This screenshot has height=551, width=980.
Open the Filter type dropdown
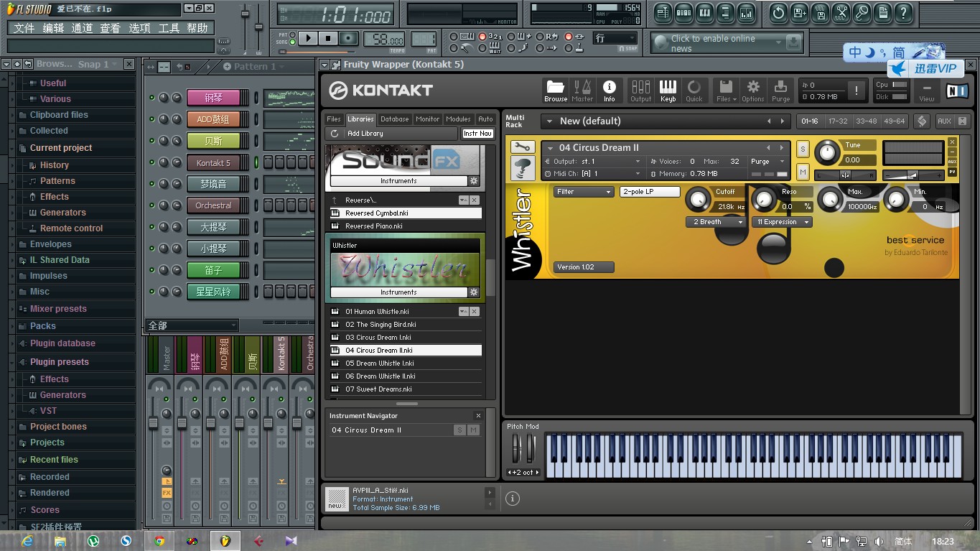(584, 192)
